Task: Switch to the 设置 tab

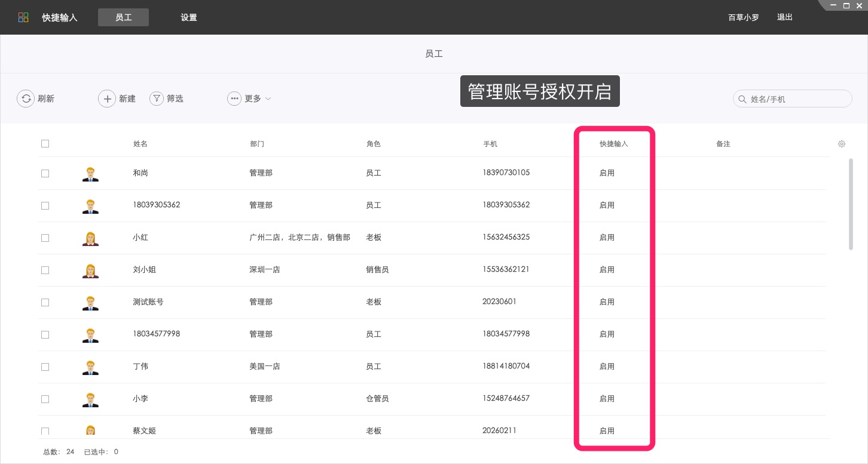Action: point(188,17)
